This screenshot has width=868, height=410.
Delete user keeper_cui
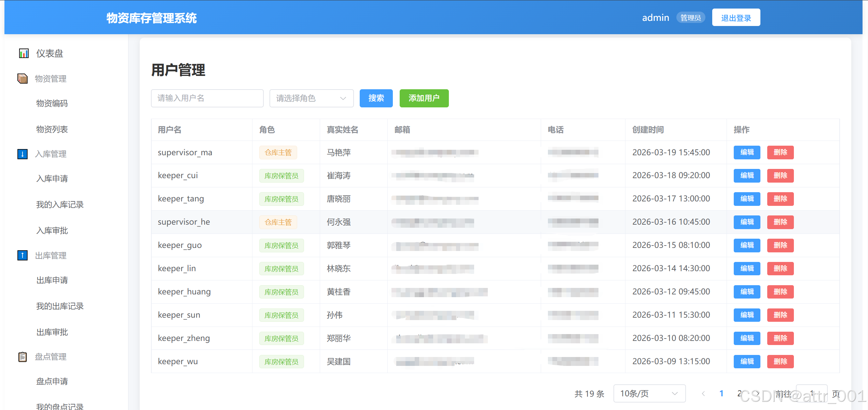click(780, 176)
